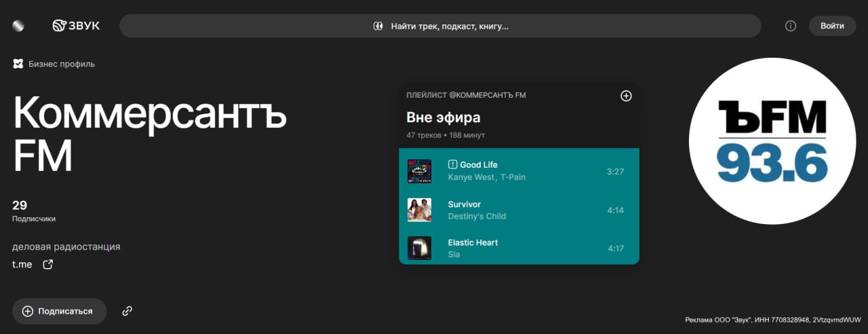
Task: Copy profile link via chain icon
Action: click(x=127, y=311)
